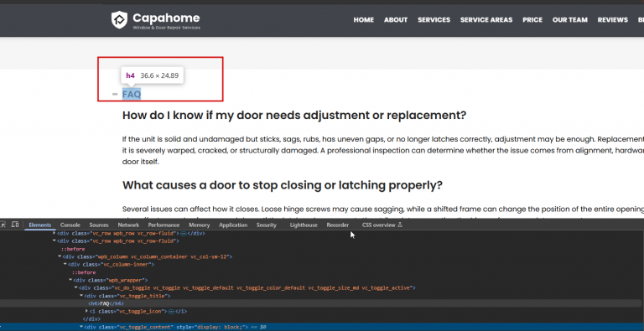Open SERVICE AREAS in the site menu
644x331 pixels.
486,20
